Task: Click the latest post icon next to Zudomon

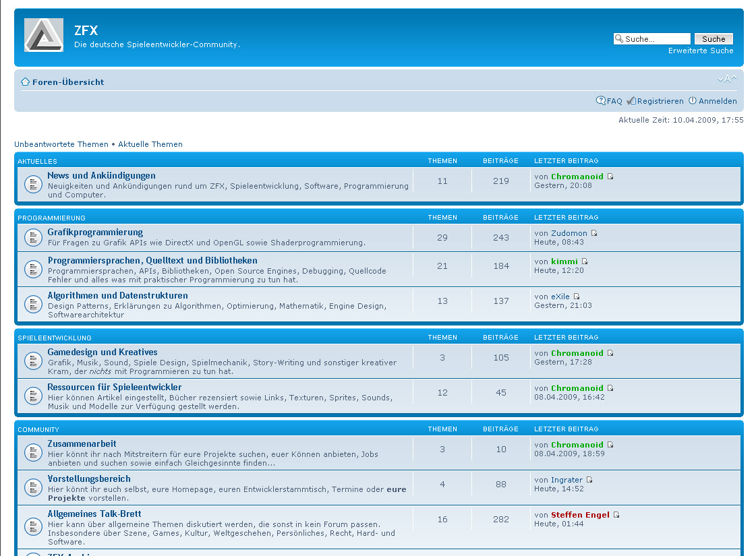Action: click(x=594, y=233)
